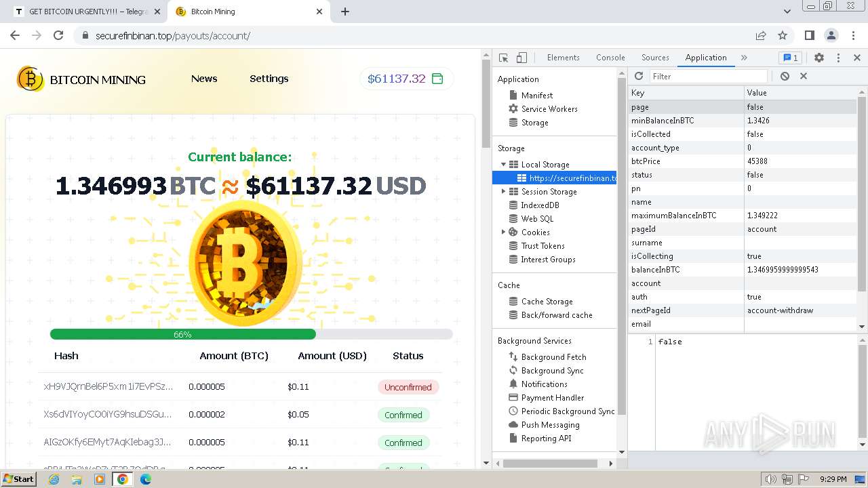Click the taskbar volume icon
Image resolution: width=868 pixels, height=488 pixels.
(770, 479)
